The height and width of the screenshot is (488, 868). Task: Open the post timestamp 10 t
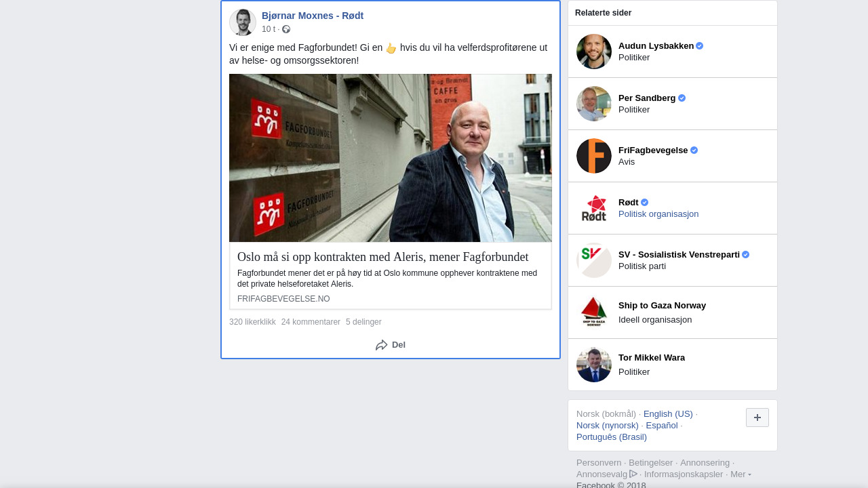[269, 29]
